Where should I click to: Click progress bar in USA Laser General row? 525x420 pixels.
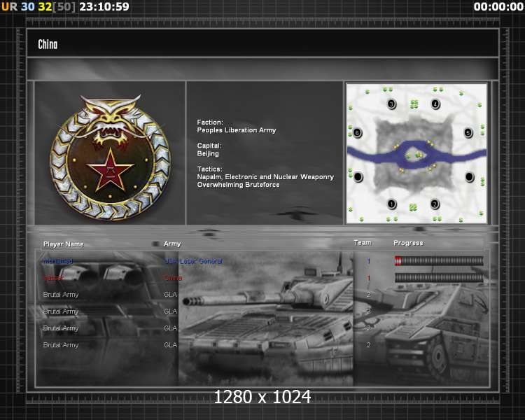click(439, 261)
